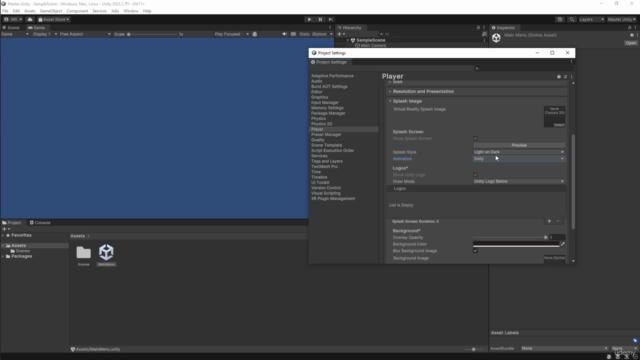Open the Play Focused dropdown
The image size is (640, 360).
click(x=231, y=34)
